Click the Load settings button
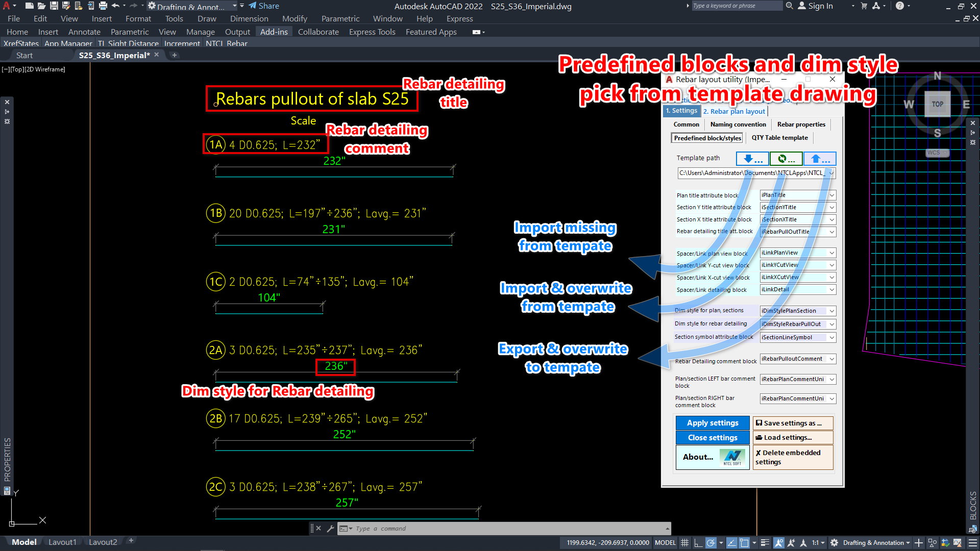 [792, 438]
